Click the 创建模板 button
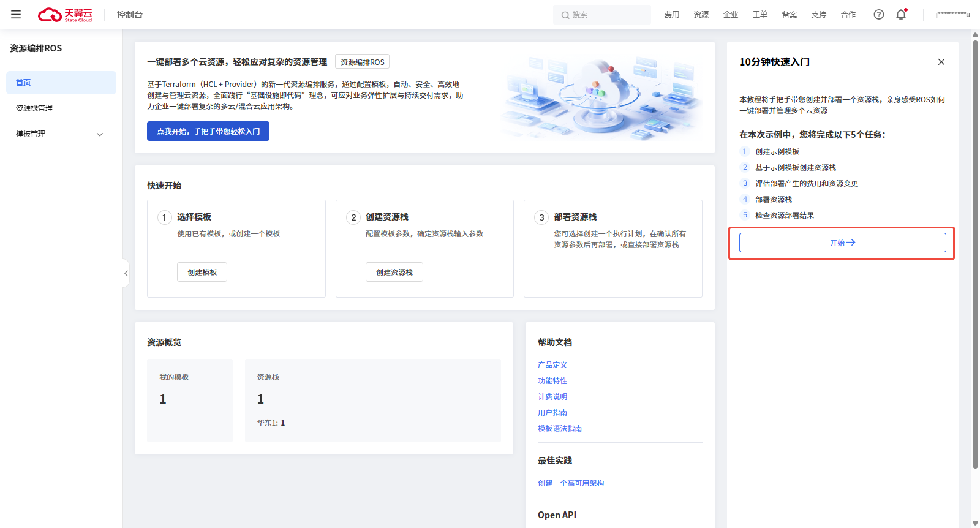This screenshot has height=528, width=980. [x=202, y=272]
